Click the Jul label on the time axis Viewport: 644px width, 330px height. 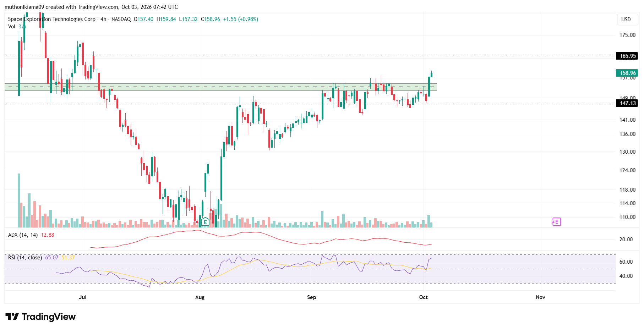(82, 297)
